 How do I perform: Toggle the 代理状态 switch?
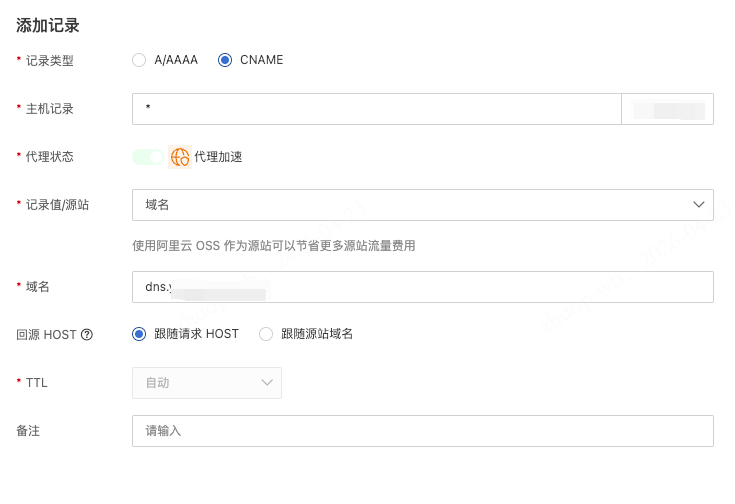(x=148, y=157)
